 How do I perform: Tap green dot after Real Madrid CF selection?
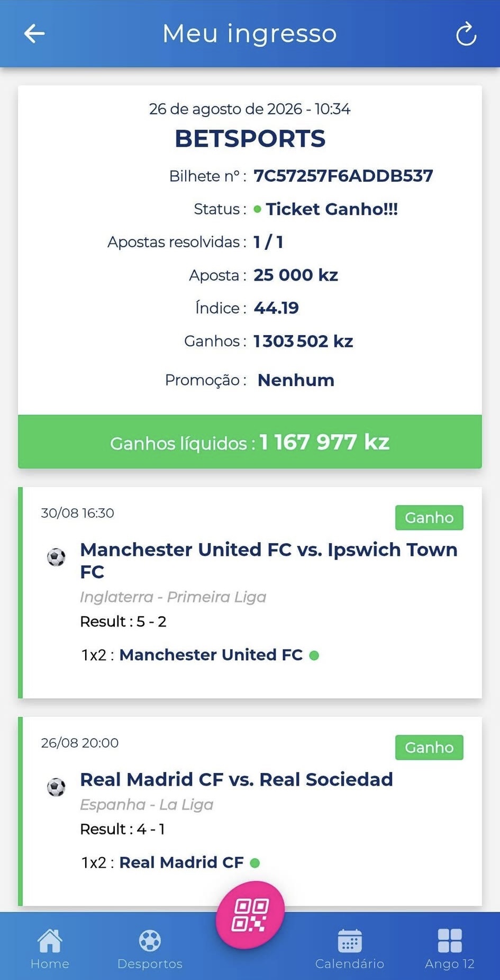click(x=255, y=863)
